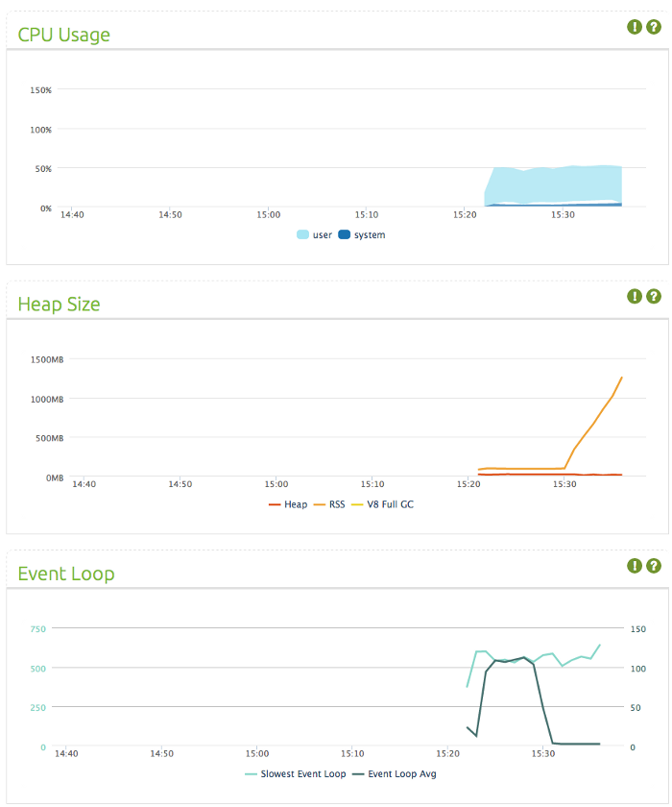The height and width of the screenshot is (807, 672).
Task: Toggle V8 Full GC series in legend
Action: (x=382, y=504)
